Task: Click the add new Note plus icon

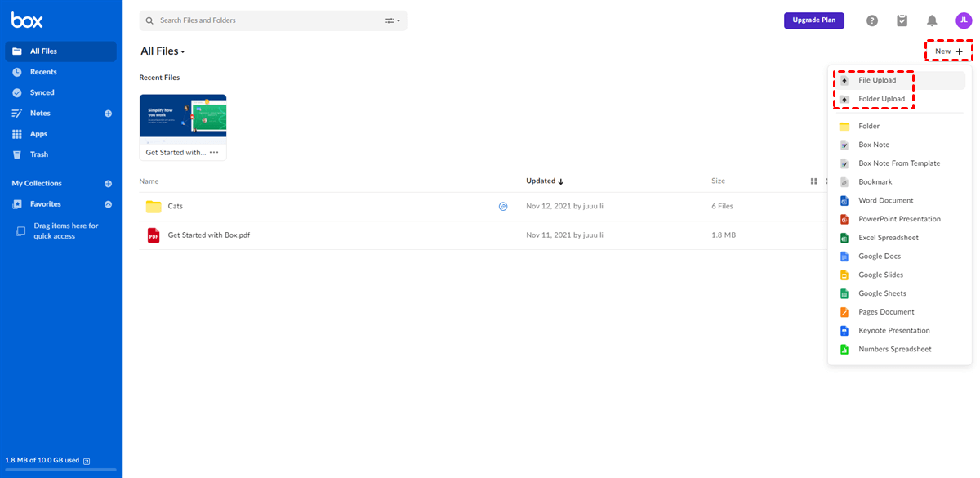Action: pyautogui.click(x=108, y=114)
